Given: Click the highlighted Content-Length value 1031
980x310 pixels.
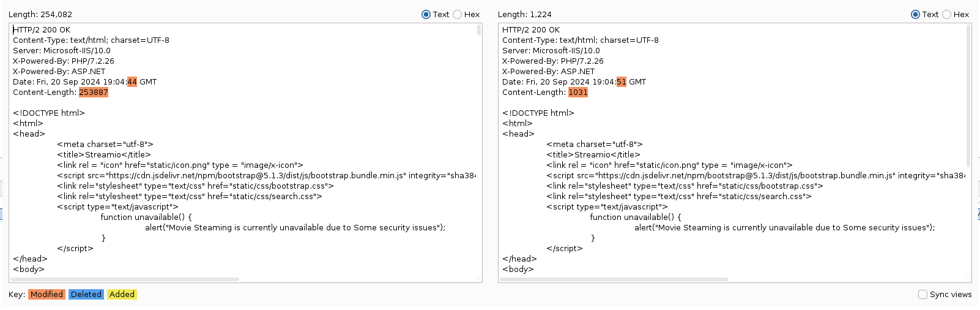Looking at the screenshot, I should pyautogui.click(x=577, y=93).
